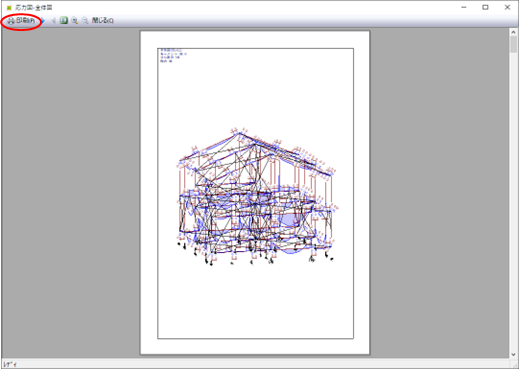
Task: Click the zoom out magnifier icon
Action: [85, 21]
